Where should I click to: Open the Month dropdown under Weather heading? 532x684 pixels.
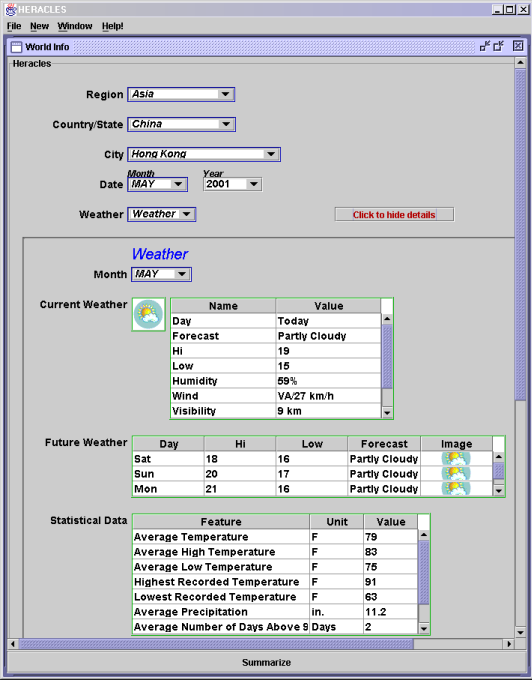161,274
